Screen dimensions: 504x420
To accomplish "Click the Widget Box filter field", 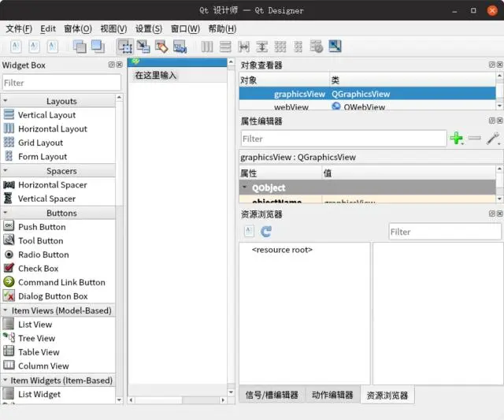I will [61, 83].
